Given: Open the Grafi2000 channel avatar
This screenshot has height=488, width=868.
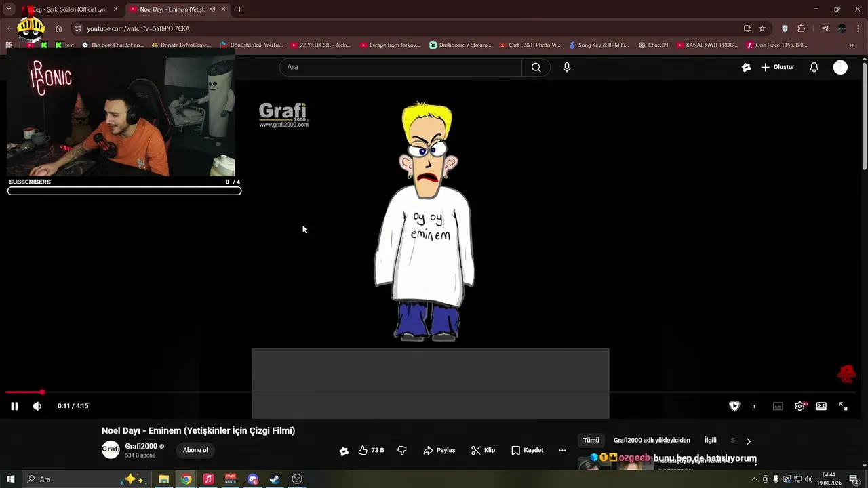Looking at the screenshot, I should click(111, 450).
